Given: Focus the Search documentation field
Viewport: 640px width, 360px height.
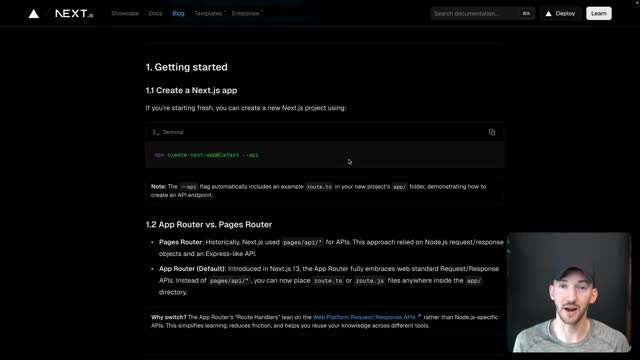Looking at the screenshot, I should (483, 13).
